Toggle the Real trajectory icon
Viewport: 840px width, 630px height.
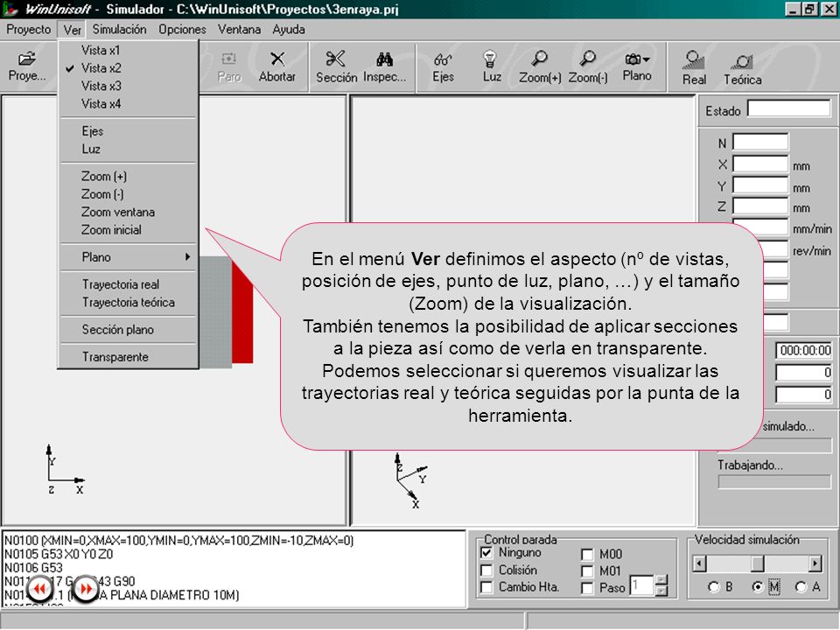694,68
